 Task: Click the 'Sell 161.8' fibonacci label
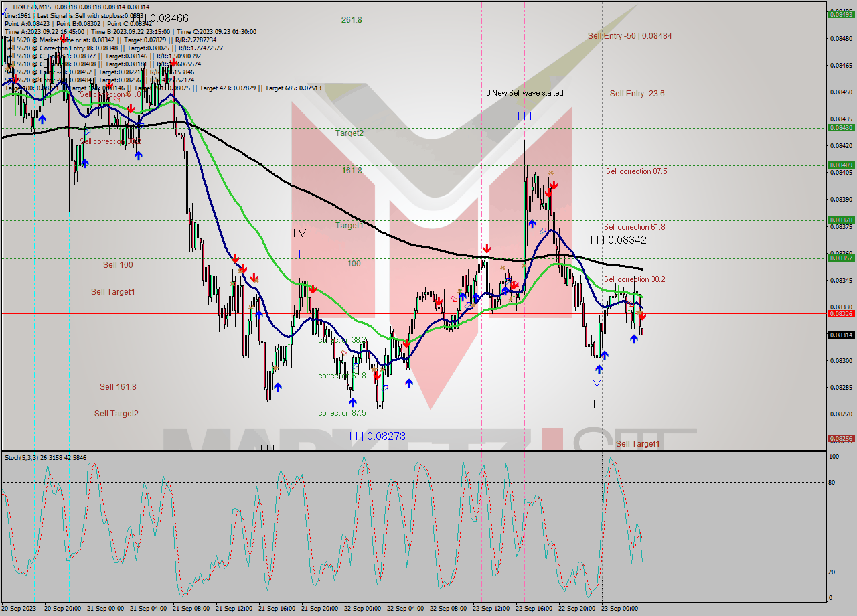coord(117,386)
